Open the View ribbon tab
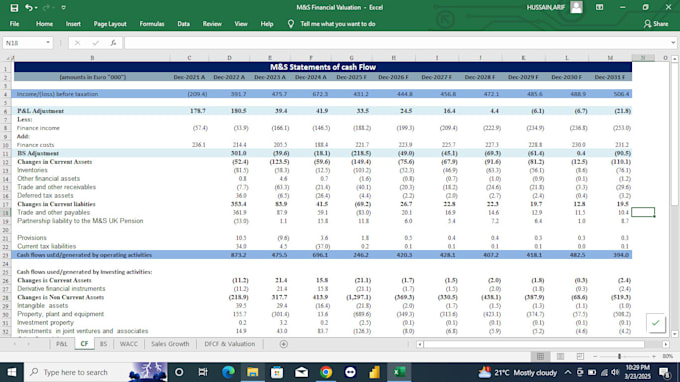 point(241,24)
